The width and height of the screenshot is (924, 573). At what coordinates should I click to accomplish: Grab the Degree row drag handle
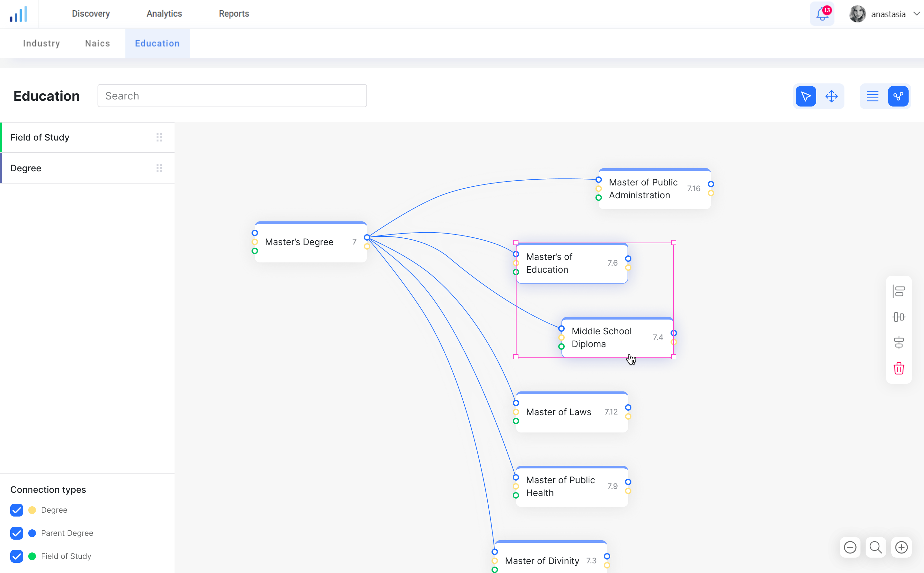(x=159, y=168)
